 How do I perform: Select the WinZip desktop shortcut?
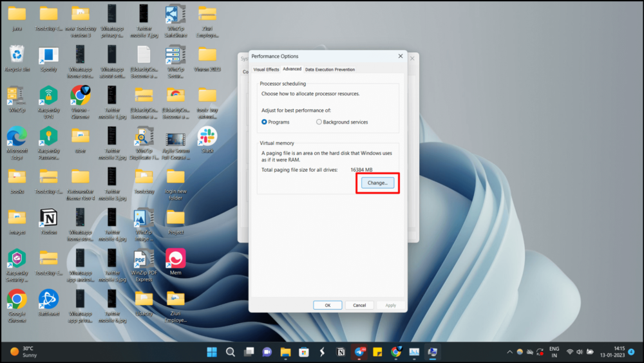coord(17,99)
